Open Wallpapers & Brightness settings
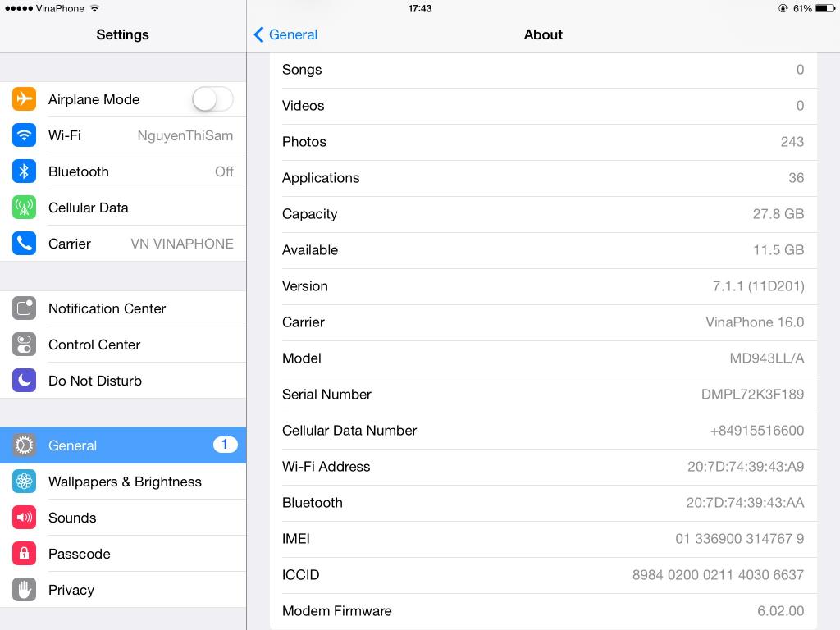 123,482
